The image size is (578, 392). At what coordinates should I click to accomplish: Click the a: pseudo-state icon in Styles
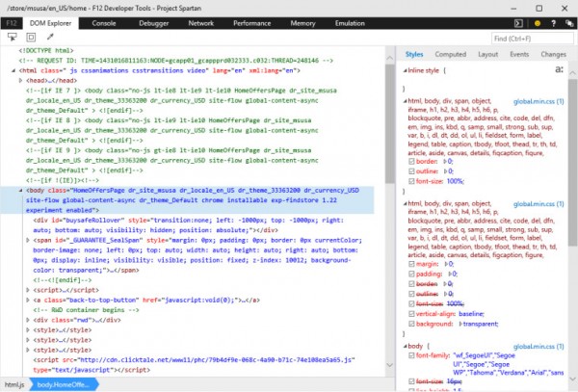pyautogui.click(x=558, y=70)
